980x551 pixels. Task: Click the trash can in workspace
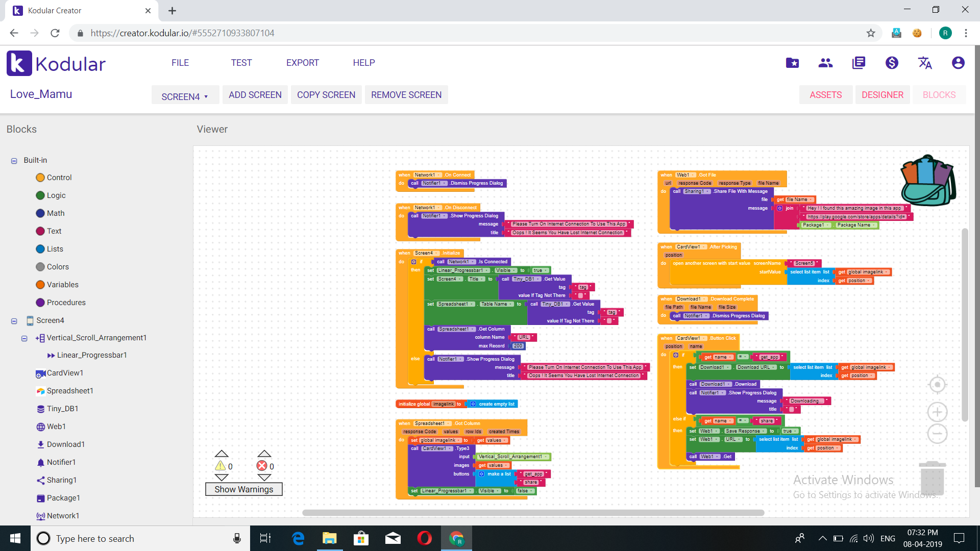point(932,479)
